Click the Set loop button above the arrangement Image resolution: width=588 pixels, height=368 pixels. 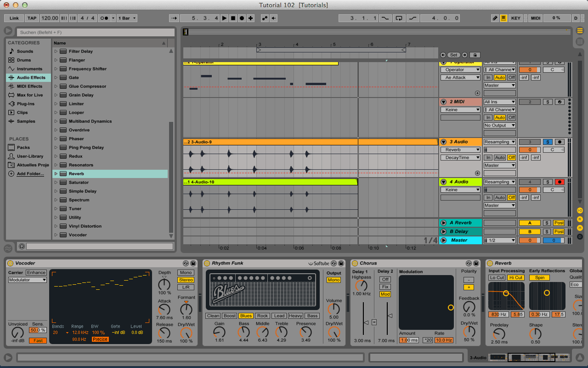pos(454,55)
